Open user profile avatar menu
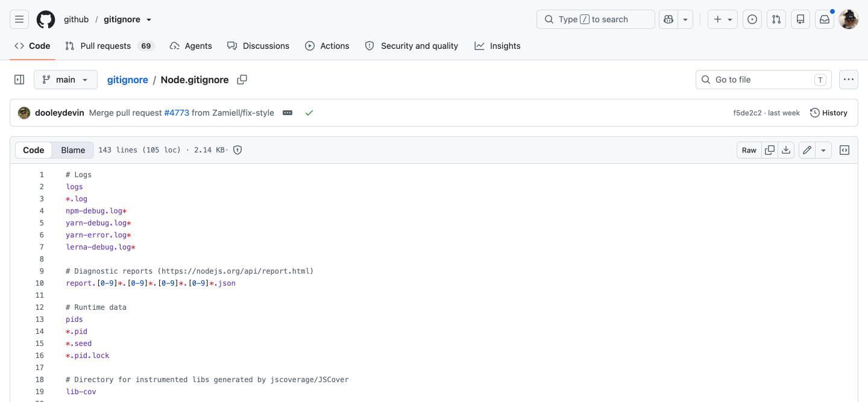Viewport: 868px width, 402px height. pyautogui.click(x=849, y=19)
